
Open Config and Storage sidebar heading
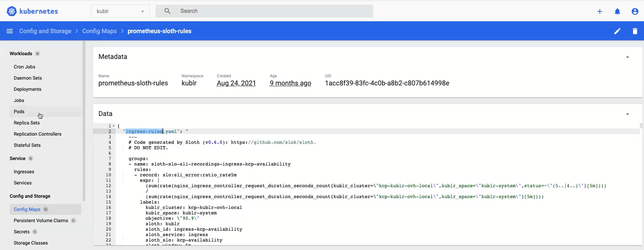point(30,196)
